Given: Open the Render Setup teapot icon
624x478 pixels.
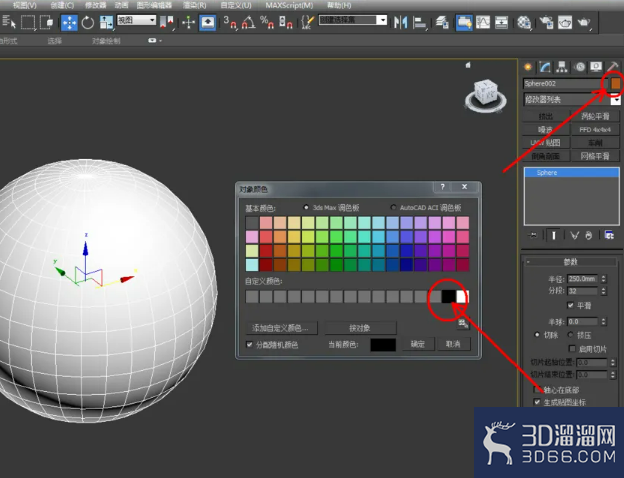Looking at the screenshot, I should (x=546, y=23).
